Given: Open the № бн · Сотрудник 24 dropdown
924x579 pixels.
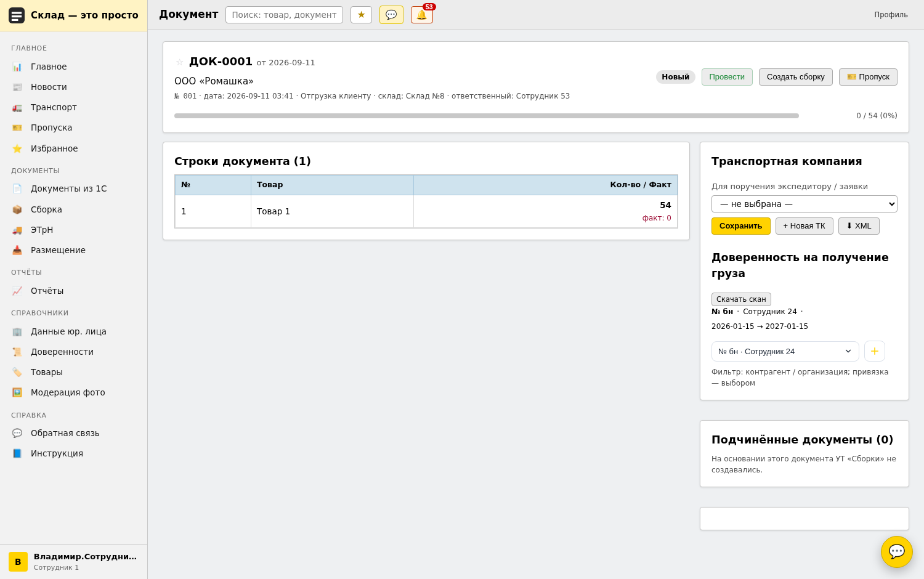Looking at the screenshot, I should tap(785, 352).
